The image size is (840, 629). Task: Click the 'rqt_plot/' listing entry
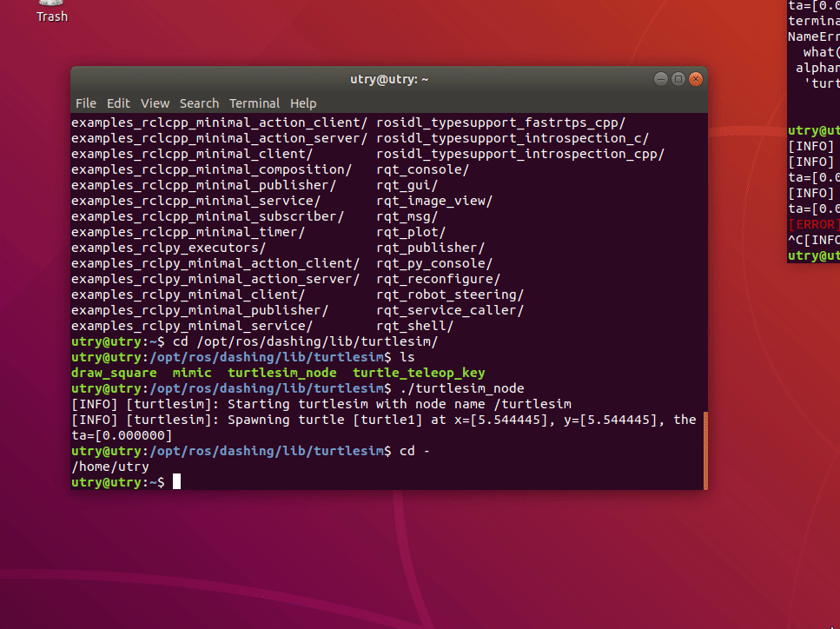coord(411,232)
